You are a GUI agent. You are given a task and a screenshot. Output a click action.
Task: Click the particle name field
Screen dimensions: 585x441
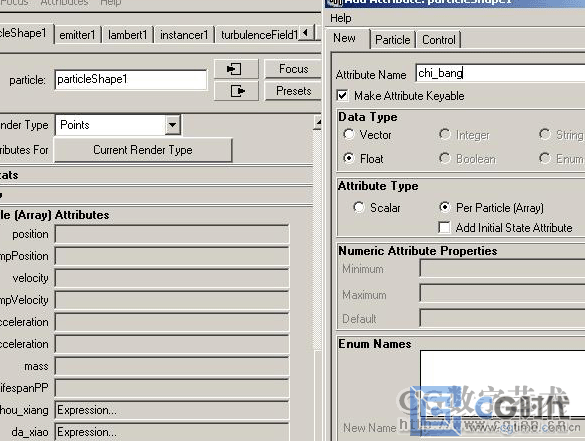point(131,79)
